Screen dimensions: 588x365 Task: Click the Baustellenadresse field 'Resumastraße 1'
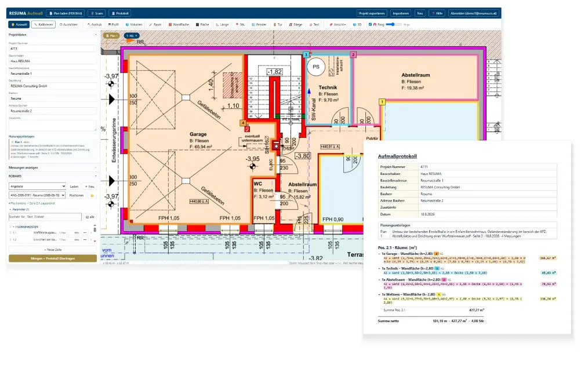(x=52, y=74)
